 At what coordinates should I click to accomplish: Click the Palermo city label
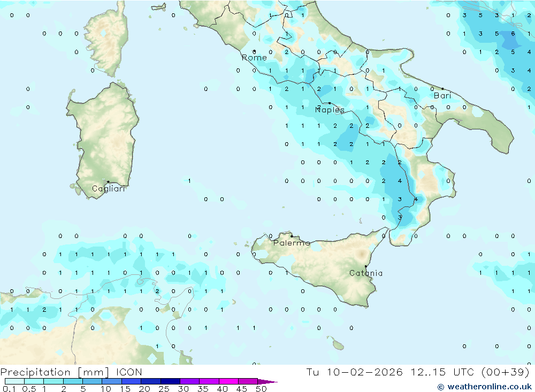[292, 243]
